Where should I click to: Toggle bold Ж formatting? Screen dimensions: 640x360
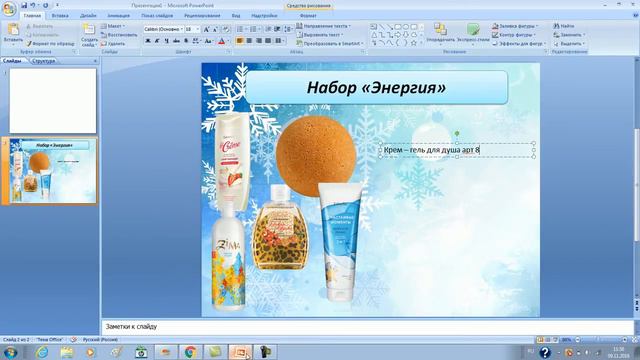click(148, 41)
